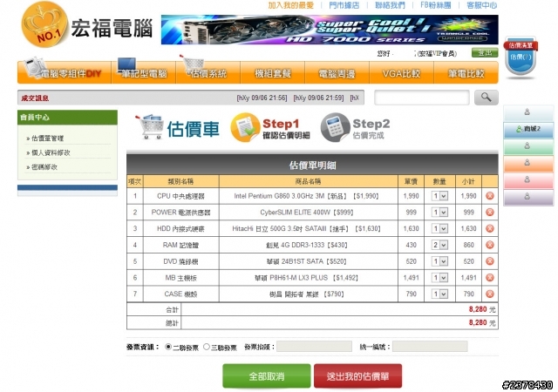Click the pink user side tab

(528, 180)
